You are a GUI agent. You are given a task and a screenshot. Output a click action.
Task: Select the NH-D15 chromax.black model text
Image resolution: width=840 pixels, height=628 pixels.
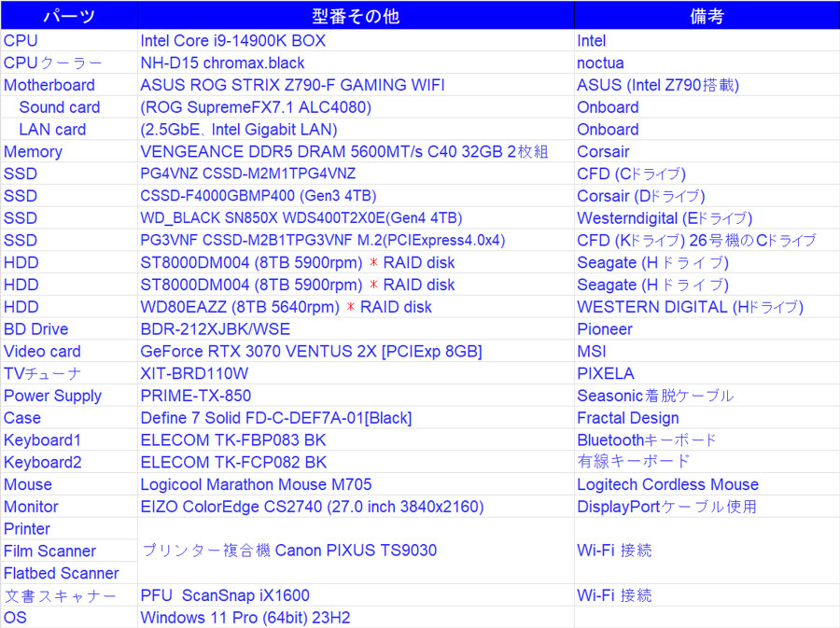[222, 63]
